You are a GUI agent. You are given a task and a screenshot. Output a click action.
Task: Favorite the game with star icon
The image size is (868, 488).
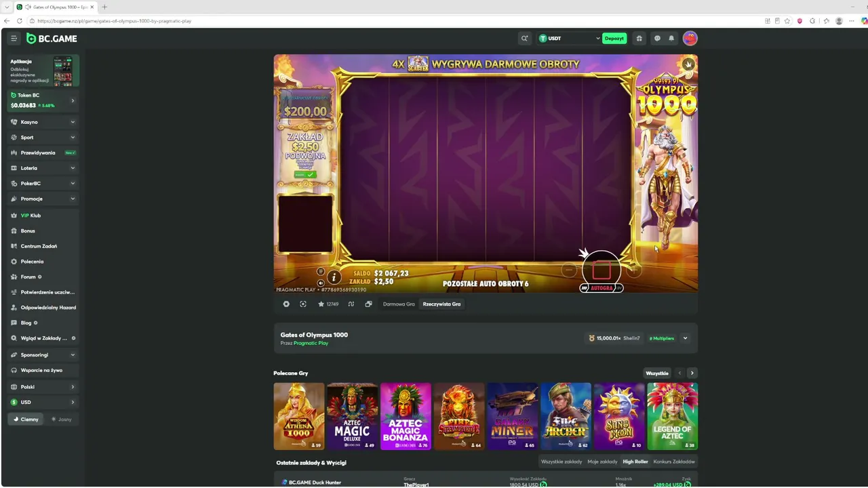tap(321, 304)
